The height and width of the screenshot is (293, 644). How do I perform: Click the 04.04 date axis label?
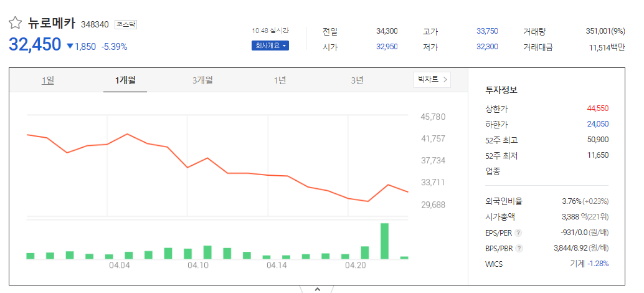coord(120,266)
